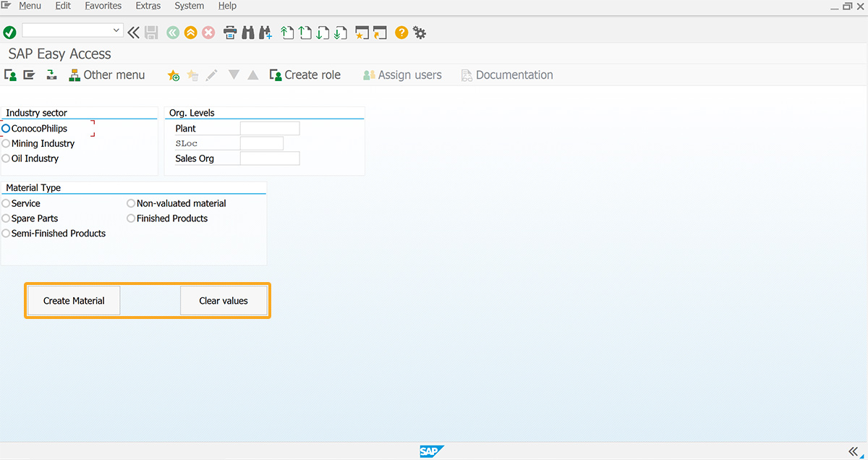This screenshot has height=460, width=868.
Task: Click the green Enter checkmark icon
Action: 9,33
